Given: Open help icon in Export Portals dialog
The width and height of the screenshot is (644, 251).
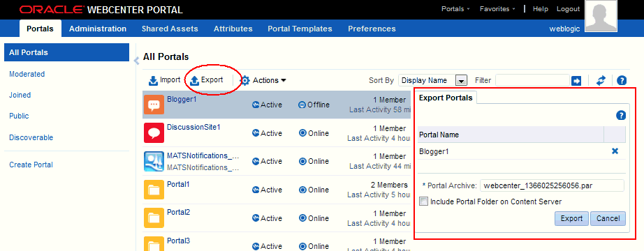Looking at the screenshot, I should pyautogui.click(x=620, y=116).
